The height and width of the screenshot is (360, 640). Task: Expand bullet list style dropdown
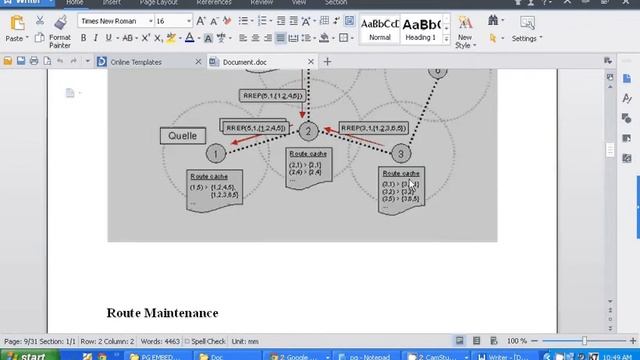(252, 21)
